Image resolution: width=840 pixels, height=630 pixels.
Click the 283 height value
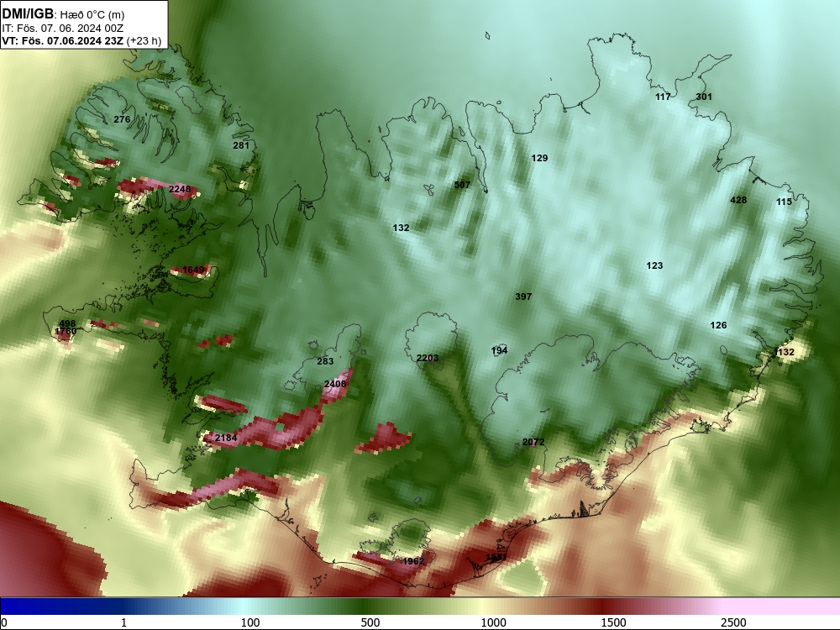pos(325,361)
